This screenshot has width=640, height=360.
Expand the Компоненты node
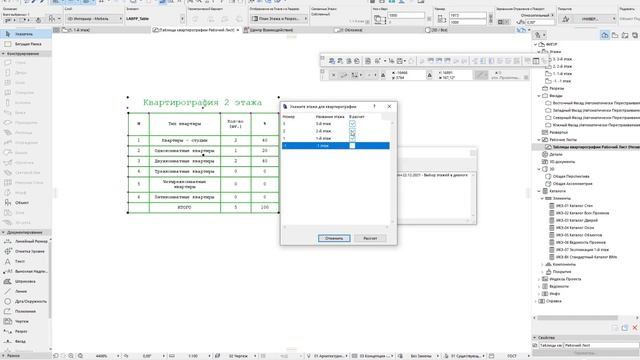click(x=542, y=264)
